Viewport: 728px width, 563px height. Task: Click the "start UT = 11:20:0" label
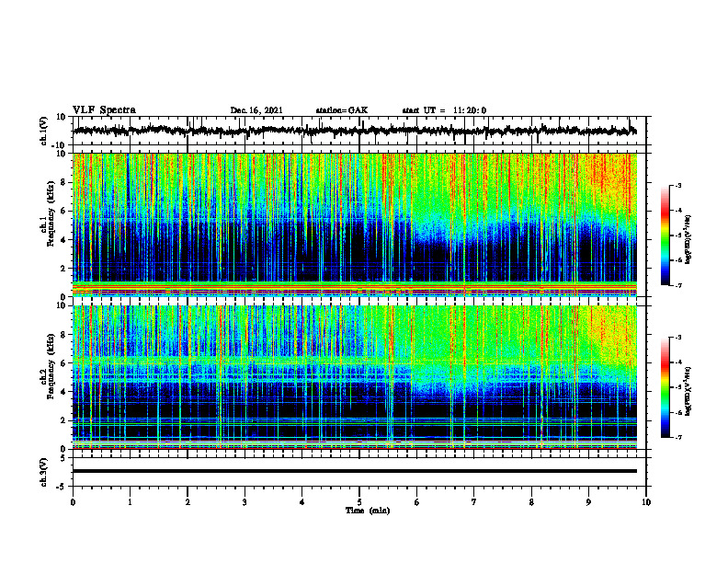pos(444,110)
